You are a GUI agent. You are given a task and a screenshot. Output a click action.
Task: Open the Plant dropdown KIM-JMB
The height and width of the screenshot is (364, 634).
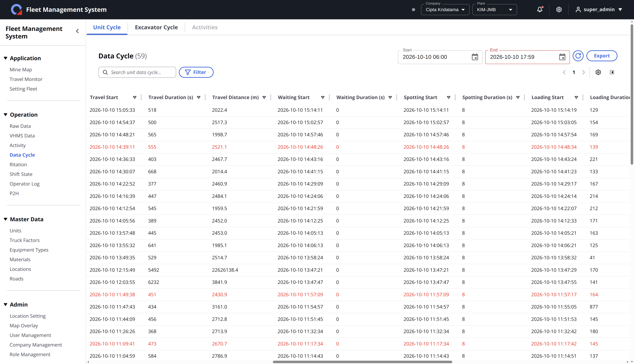(494, 9)
